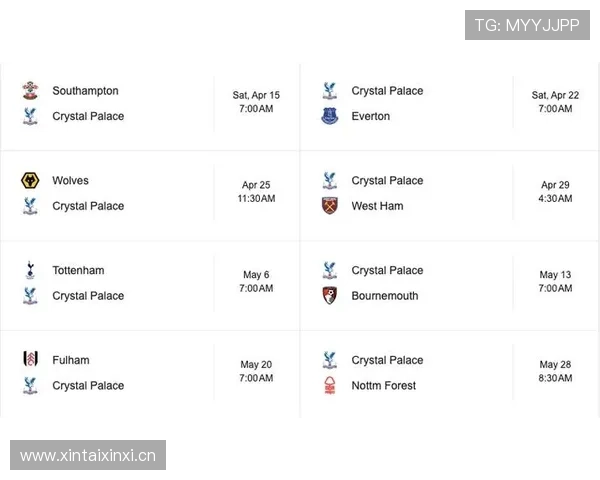Click the West Ham club crest
Image resolution: width=600 pixels, height=480 pixels.
tap(330, 207)
